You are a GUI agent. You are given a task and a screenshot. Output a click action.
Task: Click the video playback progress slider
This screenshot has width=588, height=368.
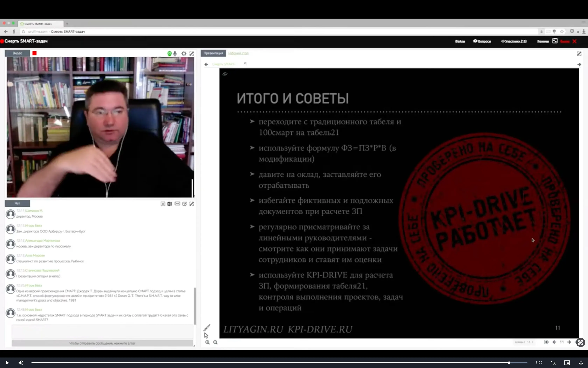[x=279, y=363]
